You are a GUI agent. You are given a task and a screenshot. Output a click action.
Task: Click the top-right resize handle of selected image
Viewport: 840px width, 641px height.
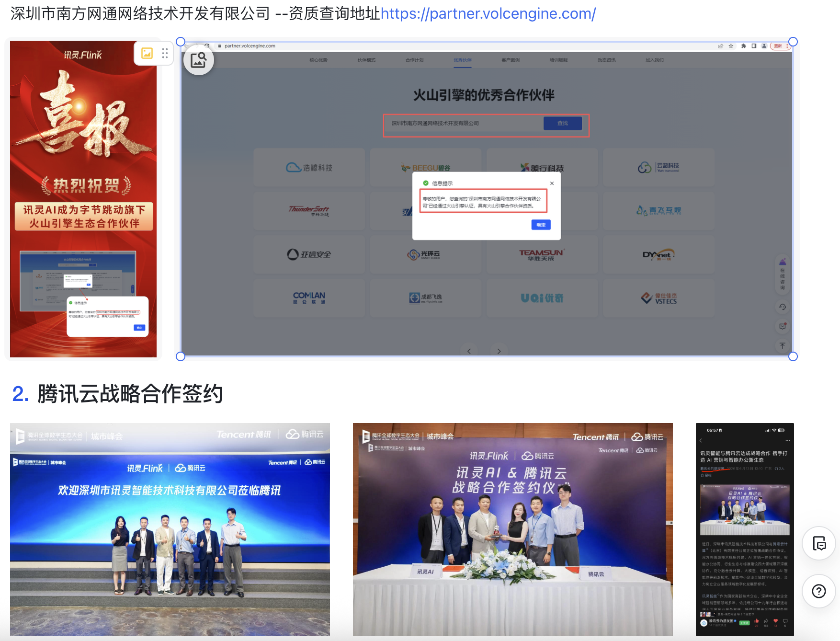click(793, 42)
